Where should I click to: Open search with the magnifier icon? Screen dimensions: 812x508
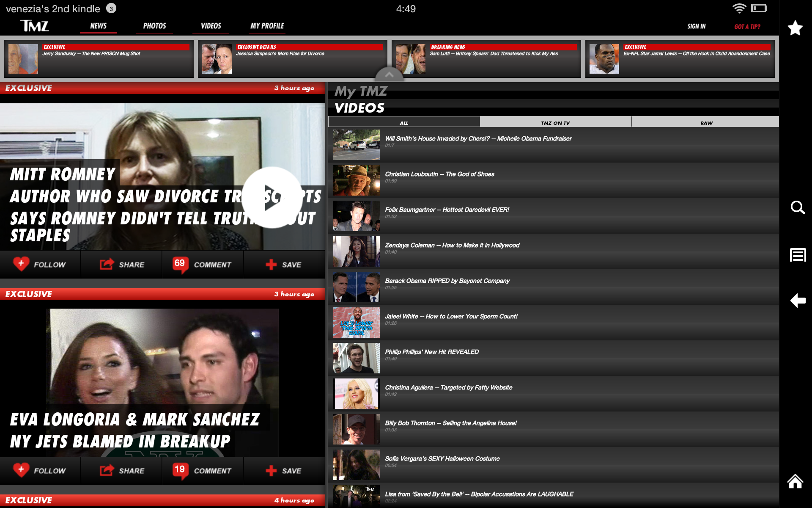[798, 207]
